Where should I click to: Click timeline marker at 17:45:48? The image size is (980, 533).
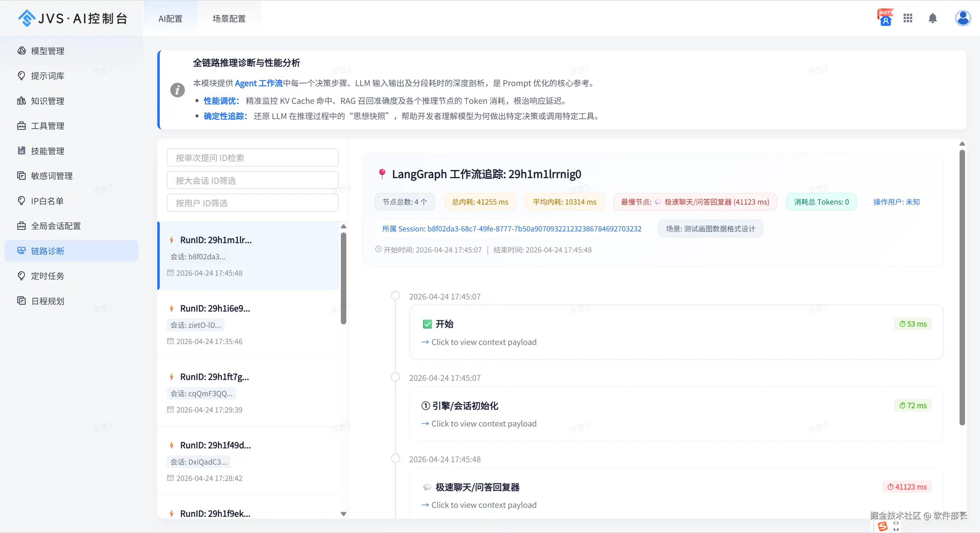pyautogui.click(x=395, y=458)
